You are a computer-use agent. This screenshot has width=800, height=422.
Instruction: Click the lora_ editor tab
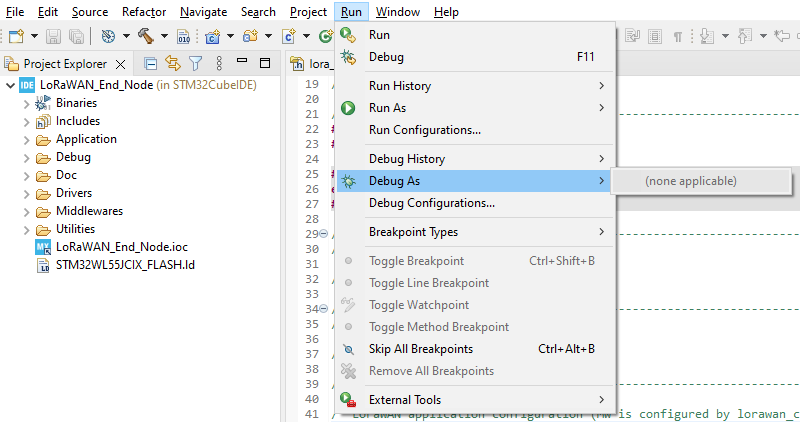pyautogui.click(x=311, y=64)
